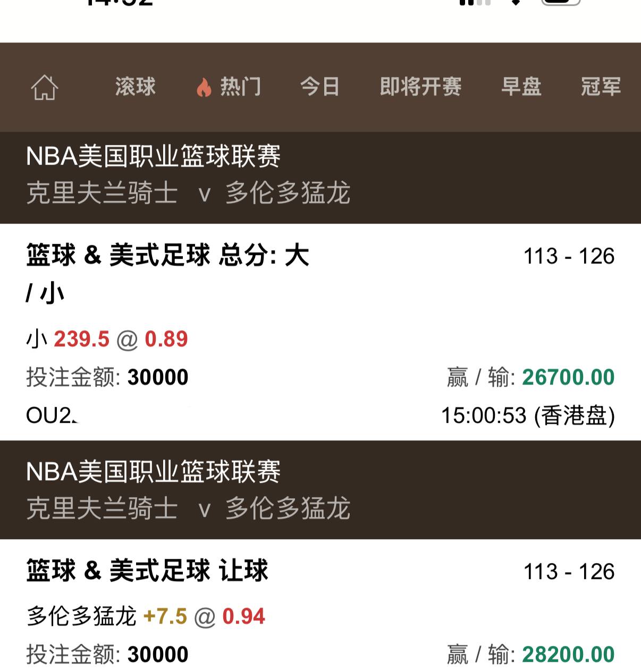Tap the 113 - 126 score in 总分 bet
Image resolution: width=641 pixels, height=672 pixels.
point(569,256)
